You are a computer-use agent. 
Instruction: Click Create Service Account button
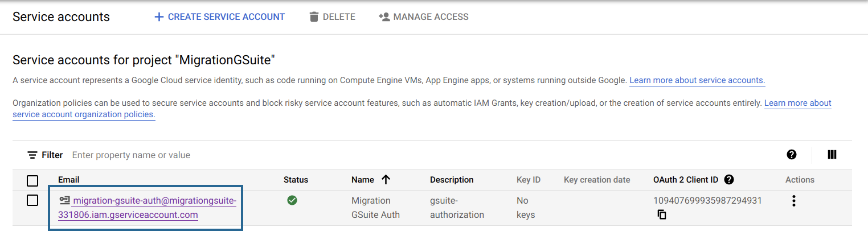click(x=219, y=17)
